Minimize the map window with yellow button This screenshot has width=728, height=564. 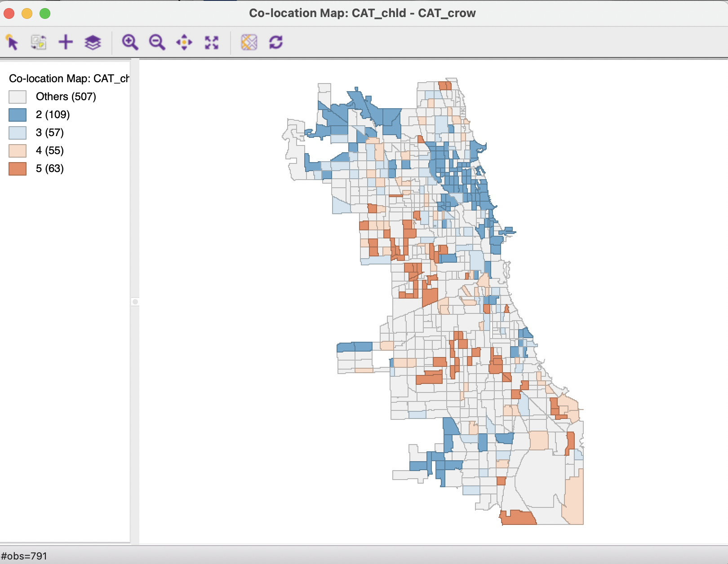[x=27, y=13]
